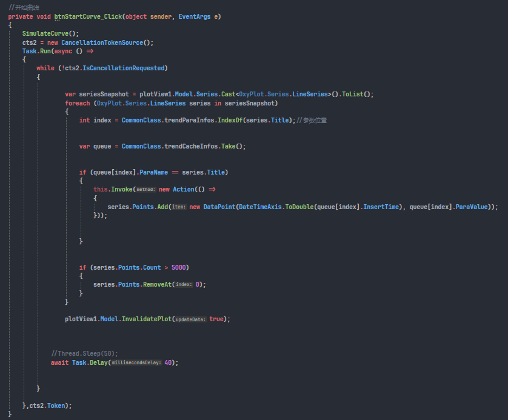This screenshot has height=420, width=508.
Task: Click the foreach keyword
Action: (x=77, y=102)
